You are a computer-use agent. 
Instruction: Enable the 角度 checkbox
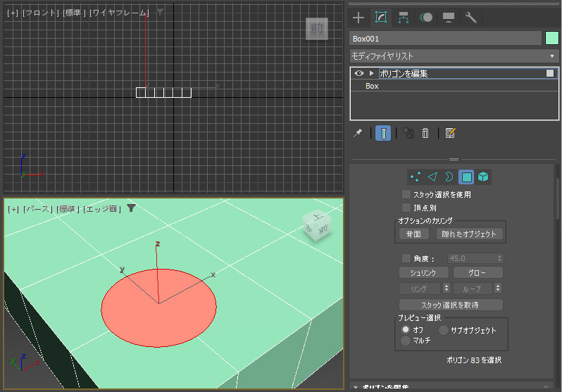coord(406,258)
